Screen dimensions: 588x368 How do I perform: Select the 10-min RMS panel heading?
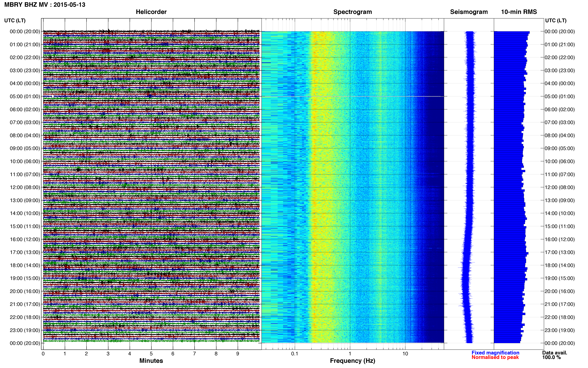[519, 12]
